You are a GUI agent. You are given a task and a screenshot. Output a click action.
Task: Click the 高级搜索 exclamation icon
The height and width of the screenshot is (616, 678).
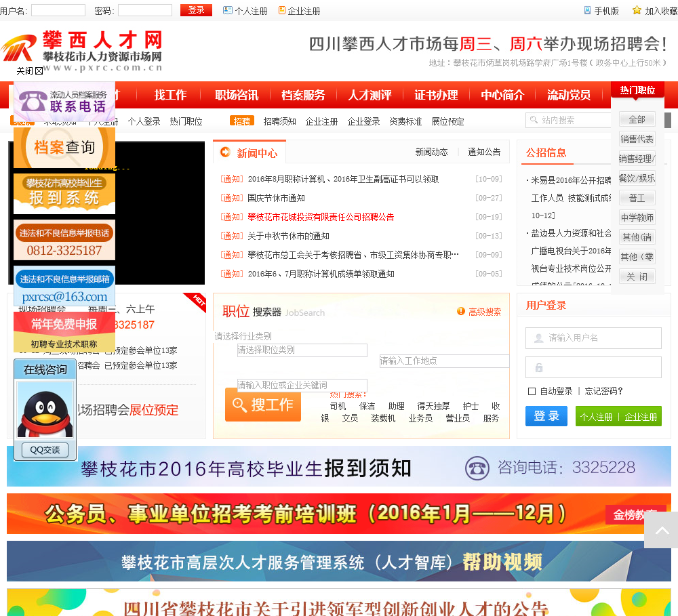pyautogui.click(x=461, y=311)
